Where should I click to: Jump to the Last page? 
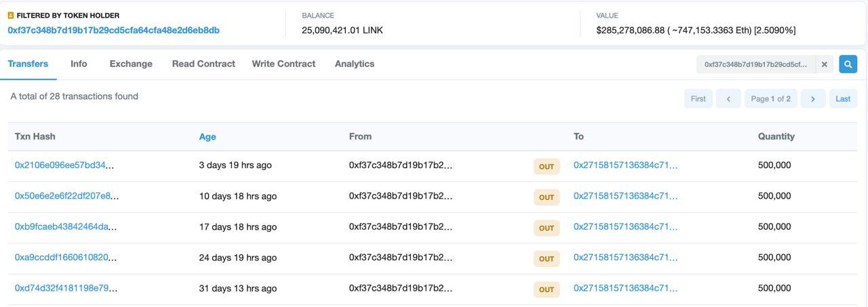pos(843,99)
